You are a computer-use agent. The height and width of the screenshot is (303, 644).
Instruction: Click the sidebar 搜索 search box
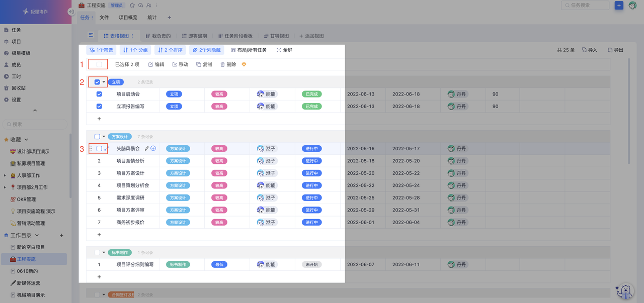[x=35, y=124]
